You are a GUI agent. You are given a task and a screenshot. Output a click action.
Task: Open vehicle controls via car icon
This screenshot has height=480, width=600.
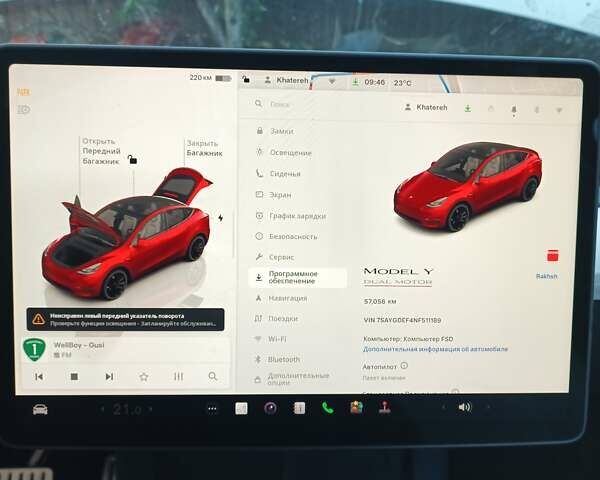40,409
